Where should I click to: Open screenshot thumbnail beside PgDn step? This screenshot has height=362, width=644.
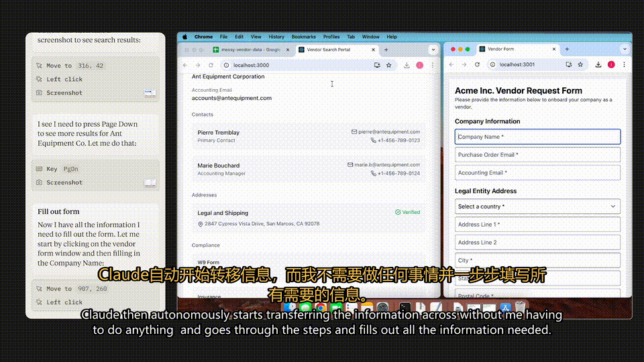click(150, 182)
